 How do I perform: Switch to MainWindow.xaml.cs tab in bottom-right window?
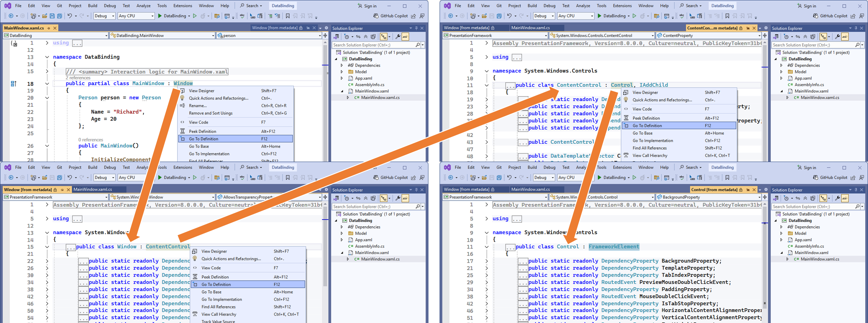pyautogui.click(x=530, y=189)
